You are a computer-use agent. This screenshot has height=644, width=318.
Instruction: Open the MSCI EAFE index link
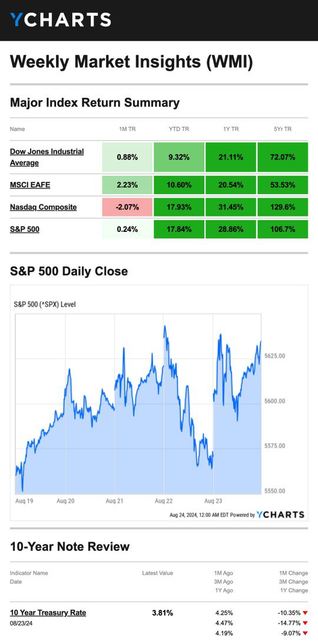click(30, 185)
